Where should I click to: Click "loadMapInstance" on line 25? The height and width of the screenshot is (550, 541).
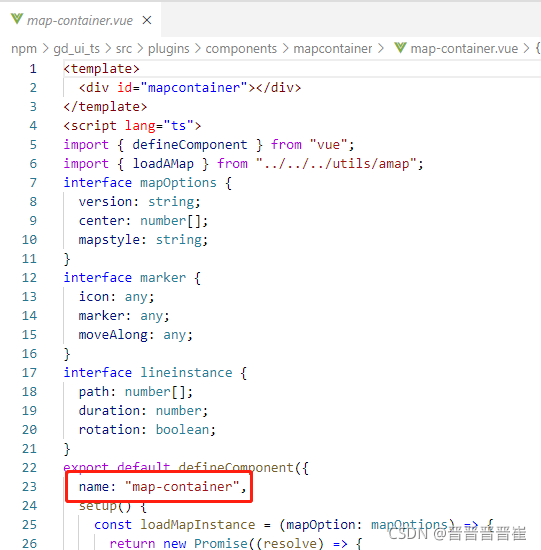coord(198,525)
